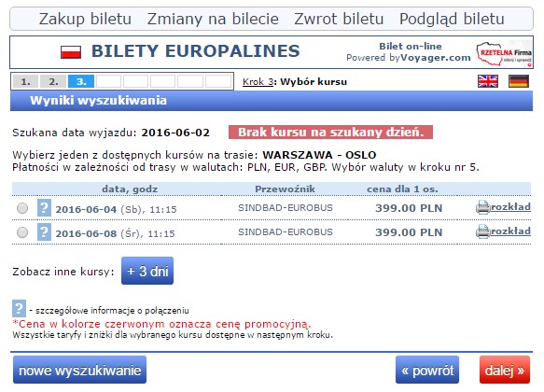Viewport: 544px width, 392px height.
Task: Click the BILETY EUROPALINES heading
Action: pos(195,51)
